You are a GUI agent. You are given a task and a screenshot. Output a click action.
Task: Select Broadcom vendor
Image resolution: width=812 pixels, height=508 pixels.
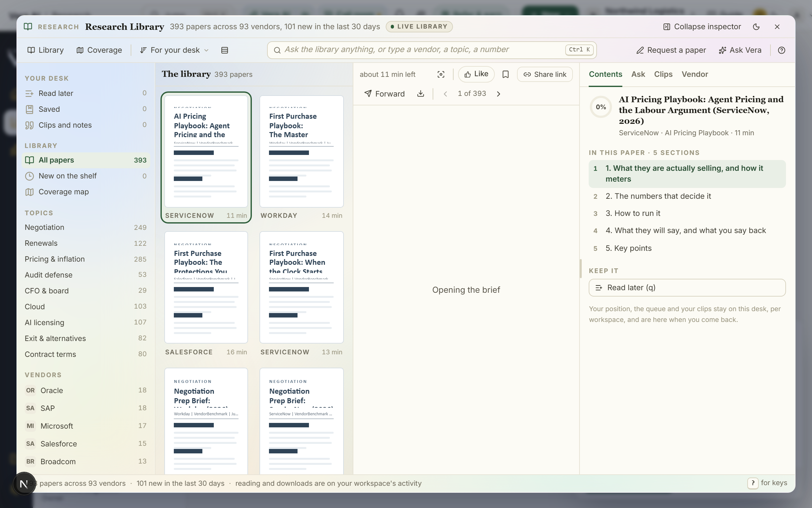coord(86,462)
